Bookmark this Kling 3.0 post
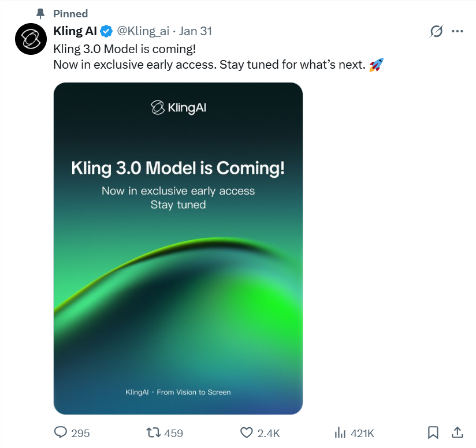 pos(433,432)
